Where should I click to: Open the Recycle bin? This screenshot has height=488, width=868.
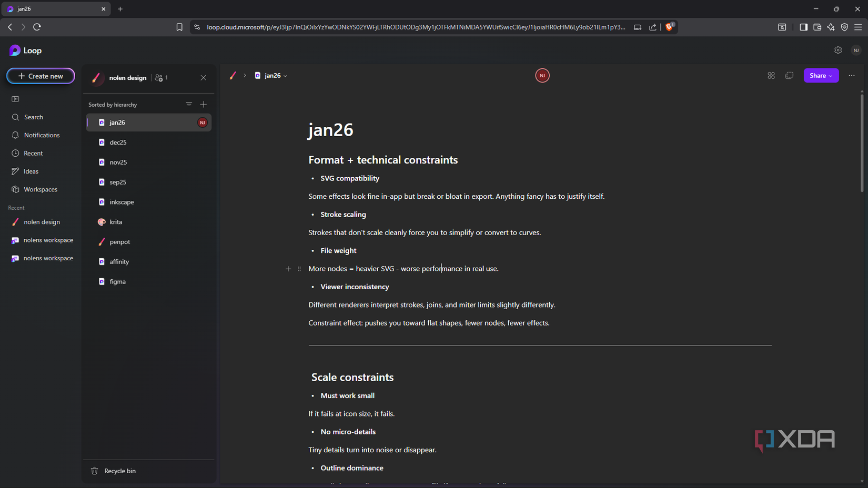coord(119,471)
